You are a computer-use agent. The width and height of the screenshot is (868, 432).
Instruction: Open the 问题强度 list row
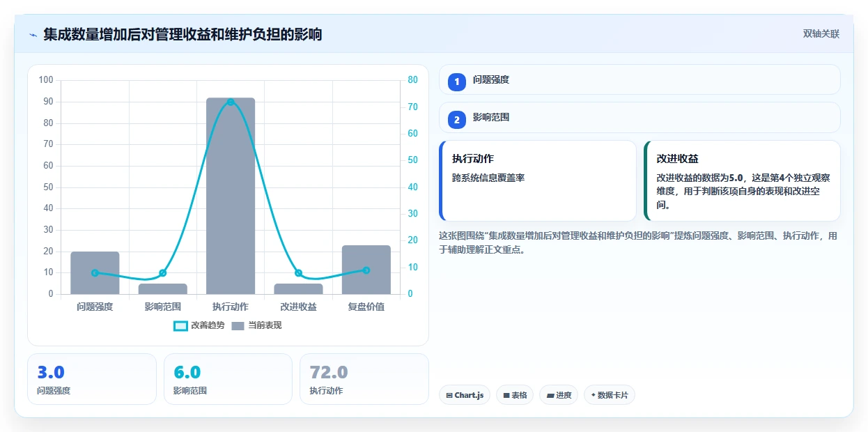point(640,79)
